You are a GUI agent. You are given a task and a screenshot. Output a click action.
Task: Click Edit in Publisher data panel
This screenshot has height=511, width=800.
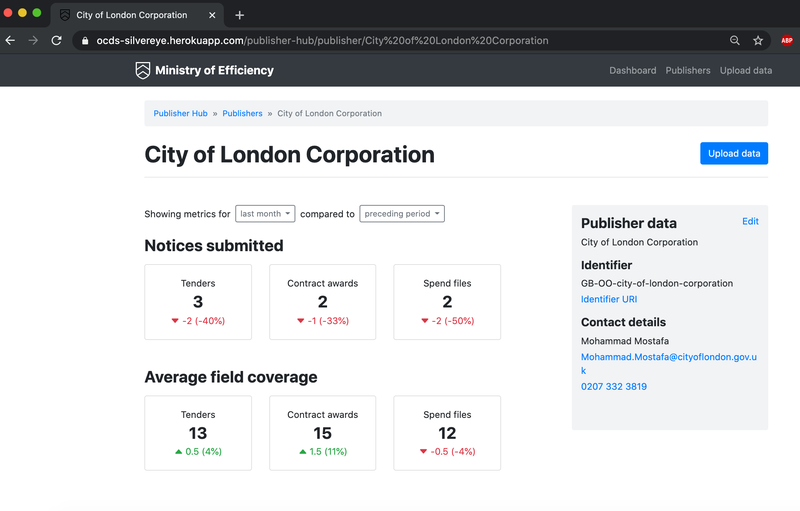pyautogui.click(x=750, y=221)
